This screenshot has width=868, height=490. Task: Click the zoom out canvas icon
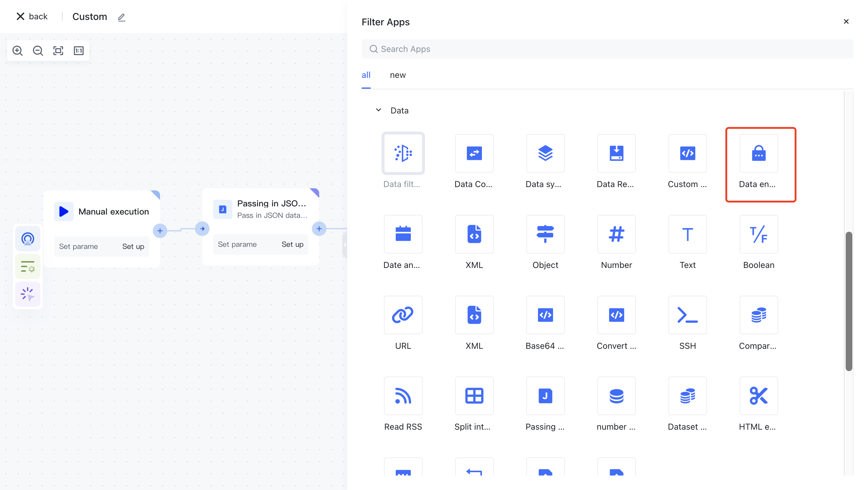click(38, 51)
